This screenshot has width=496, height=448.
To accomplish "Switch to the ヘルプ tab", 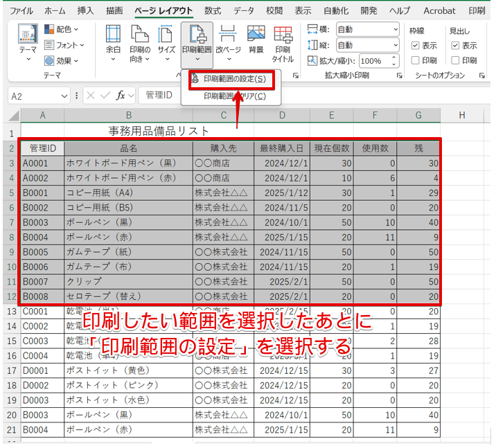I will click(400, 11).
